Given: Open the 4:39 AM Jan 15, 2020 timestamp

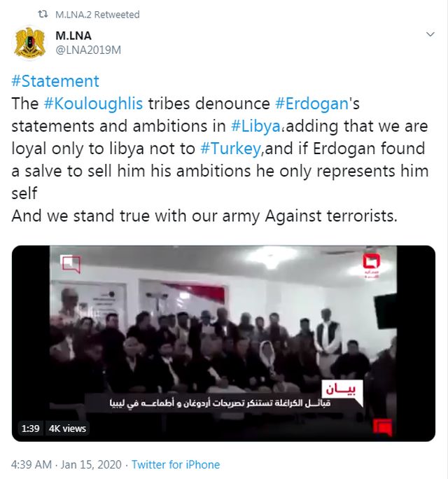Looking at the screenshot, I should [x=66, y=464].
